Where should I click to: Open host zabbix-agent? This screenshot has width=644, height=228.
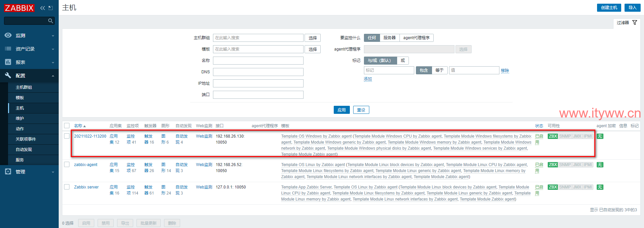(x=86, y=165)
